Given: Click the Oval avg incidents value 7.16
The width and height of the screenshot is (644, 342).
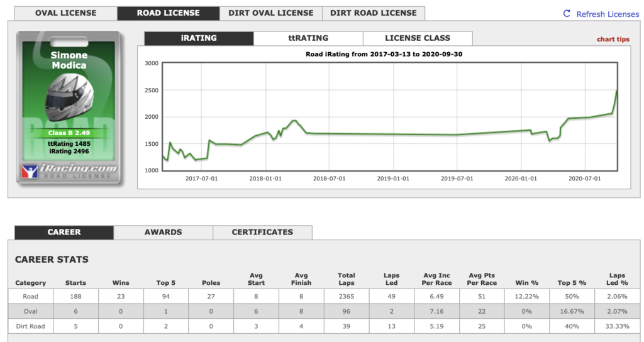Looking at the screenshot, I should [436, 311].
